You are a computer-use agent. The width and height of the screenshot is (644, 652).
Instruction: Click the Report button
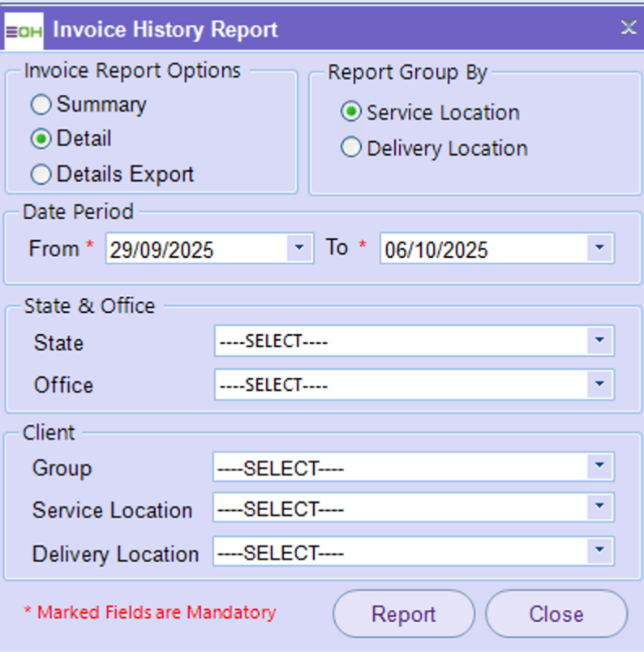point(403,614)
